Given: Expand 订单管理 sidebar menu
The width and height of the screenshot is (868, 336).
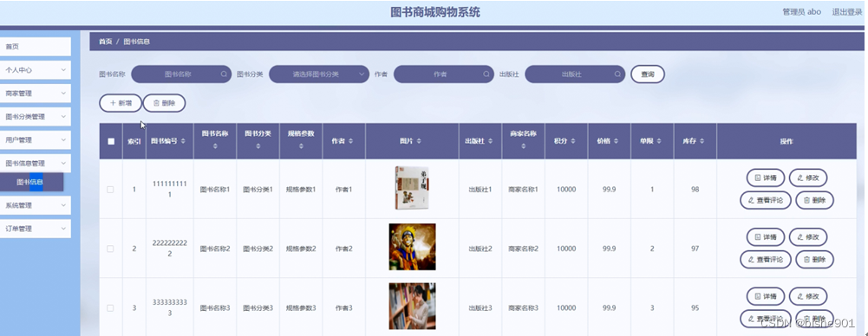Looking at the screenshot, I should click(36, 229).
